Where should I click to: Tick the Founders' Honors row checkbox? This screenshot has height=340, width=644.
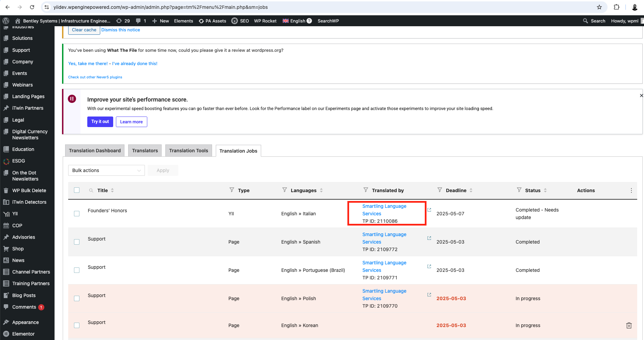pyautogui.click(x=77, y=214)
